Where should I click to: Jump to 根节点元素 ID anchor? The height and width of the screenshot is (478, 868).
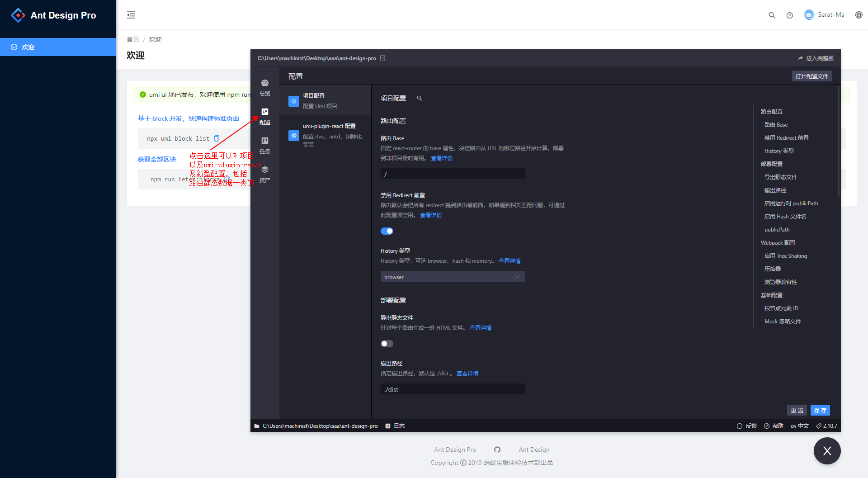(x=781, y=308)
